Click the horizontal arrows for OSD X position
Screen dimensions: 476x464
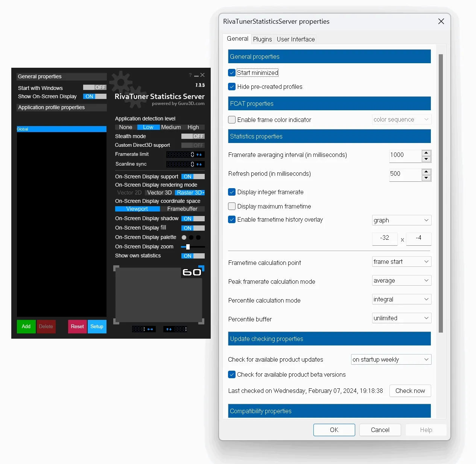[x=150, y=329]
